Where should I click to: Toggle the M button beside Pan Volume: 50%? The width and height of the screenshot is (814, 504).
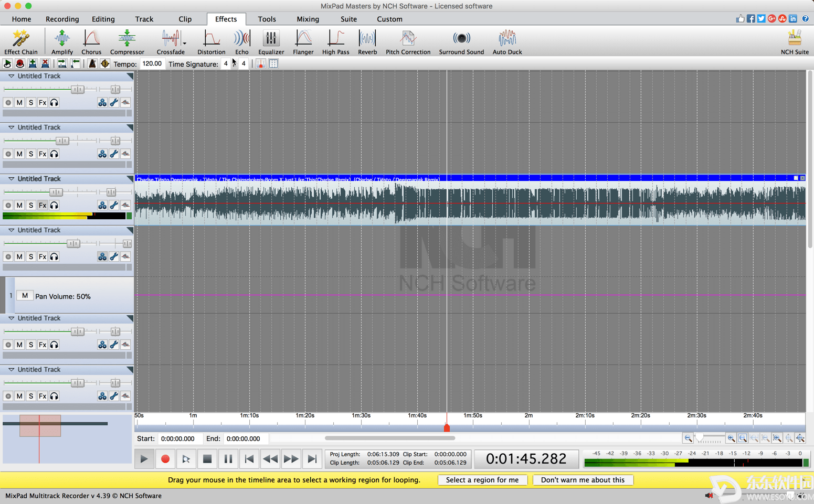(25, 296)
